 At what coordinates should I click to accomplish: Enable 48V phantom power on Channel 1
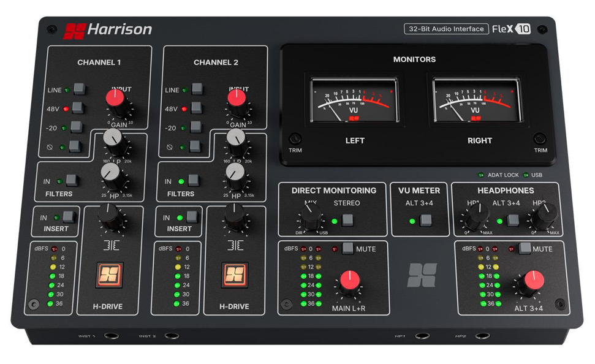pyautogui.click(x=78, y=108)
